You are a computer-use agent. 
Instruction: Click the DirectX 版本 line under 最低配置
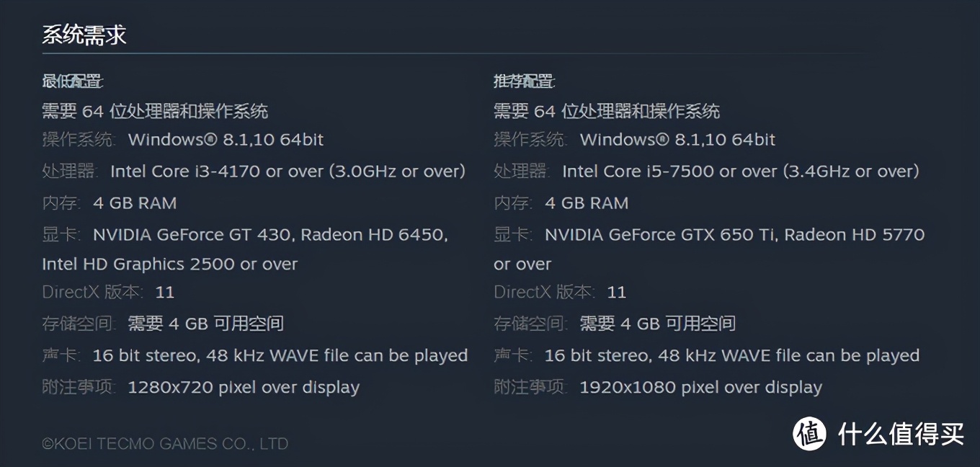108,293
